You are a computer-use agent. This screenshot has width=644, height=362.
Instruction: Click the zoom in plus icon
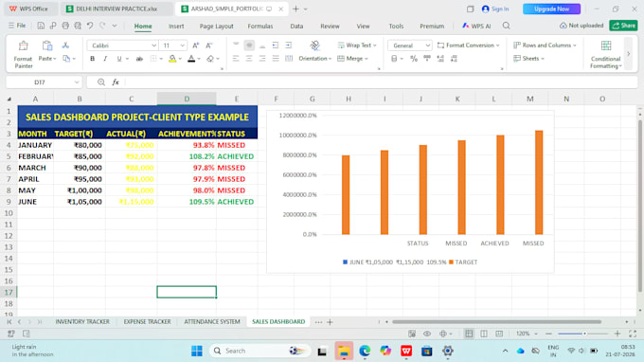[617, 334]
